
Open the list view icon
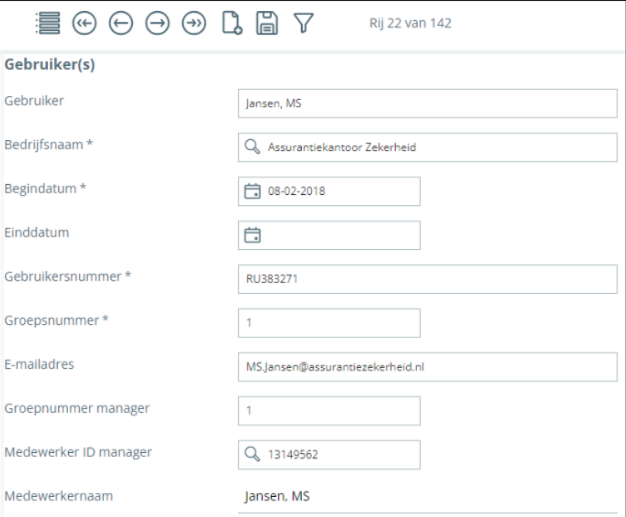(46, 23)
